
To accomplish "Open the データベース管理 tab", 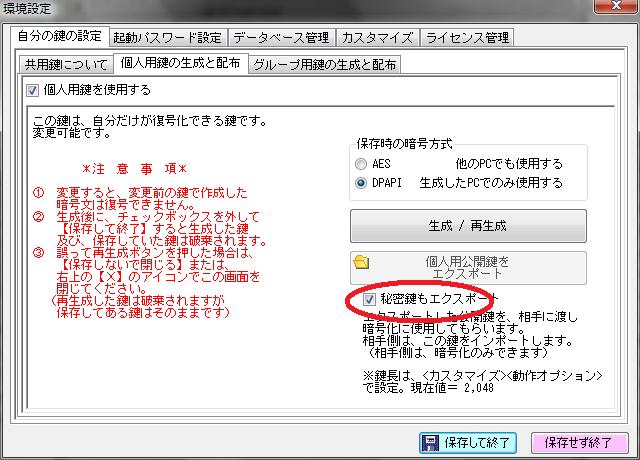I will (x=281, y=38).
